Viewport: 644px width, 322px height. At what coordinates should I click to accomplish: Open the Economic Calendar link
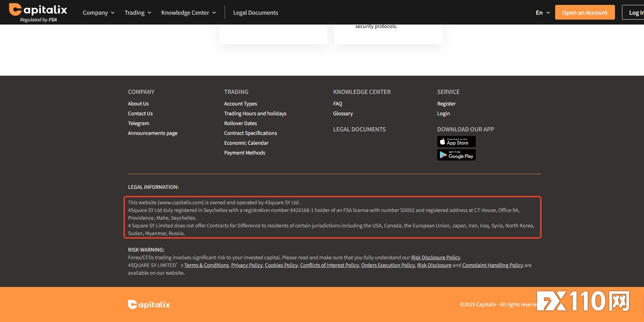point(246,143)
